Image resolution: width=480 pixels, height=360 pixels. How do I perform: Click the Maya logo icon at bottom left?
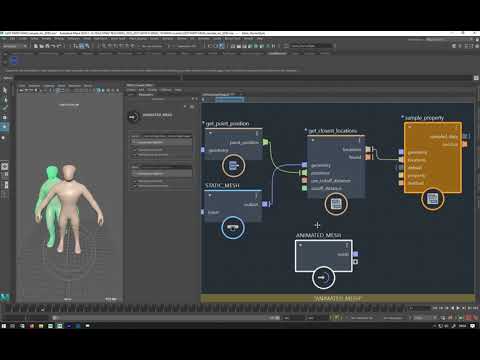click(x=5, y=297)
